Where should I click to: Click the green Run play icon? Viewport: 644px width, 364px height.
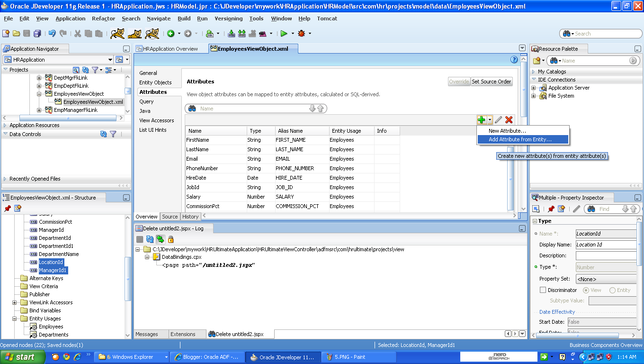coord(284,34)
